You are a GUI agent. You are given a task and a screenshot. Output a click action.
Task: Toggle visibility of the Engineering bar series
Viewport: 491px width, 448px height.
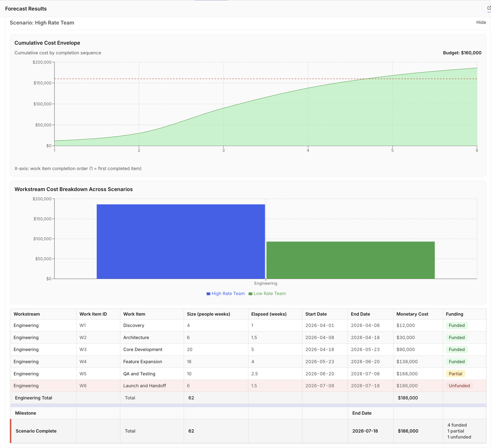pyautogui.click(x=266, y=283)
